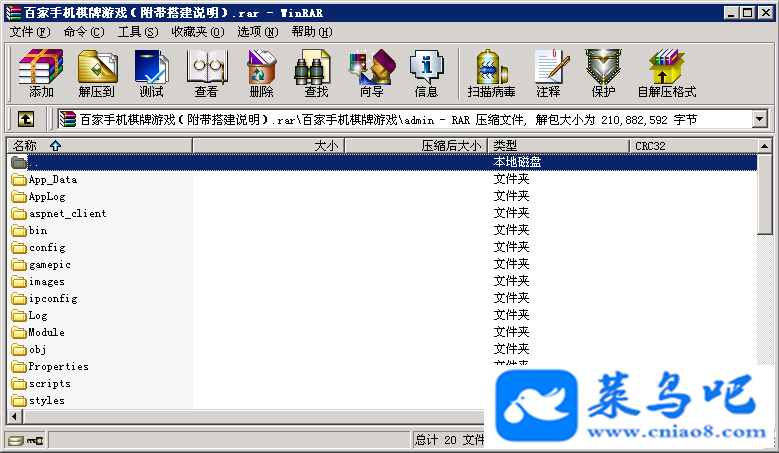Show archive Info (信息) icon

click(426, 73)
